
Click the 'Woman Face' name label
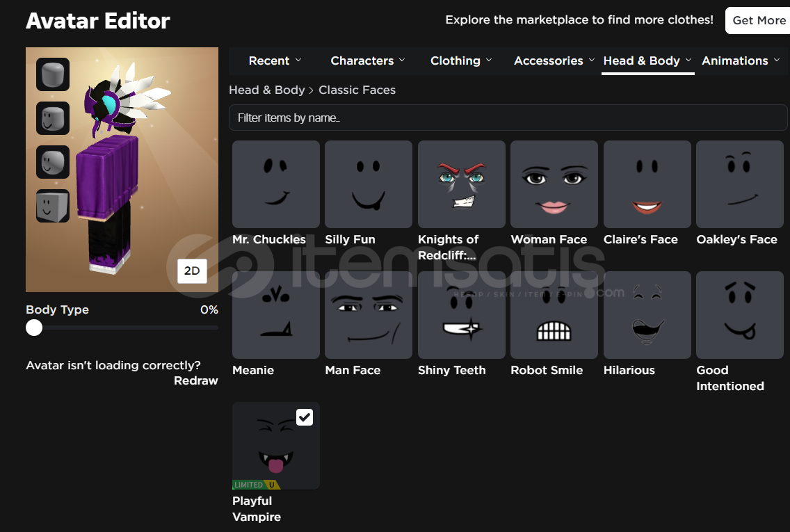coord(549,240)
